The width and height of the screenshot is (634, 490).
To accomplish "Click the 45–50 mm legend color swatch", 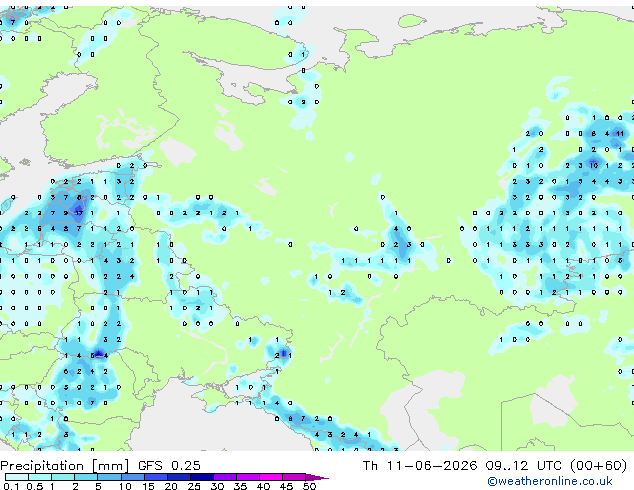I will [294, 477].
